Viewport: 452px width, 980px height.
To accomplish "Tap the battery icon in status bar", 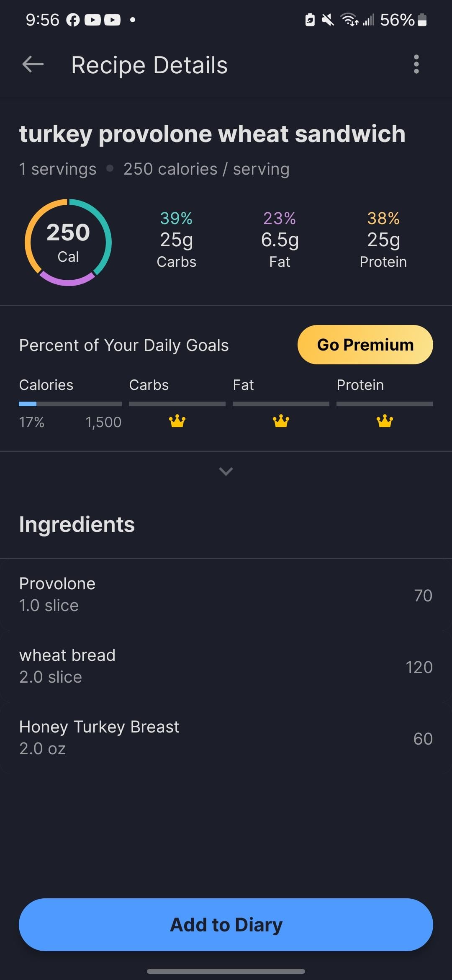I will pos(423,20).
